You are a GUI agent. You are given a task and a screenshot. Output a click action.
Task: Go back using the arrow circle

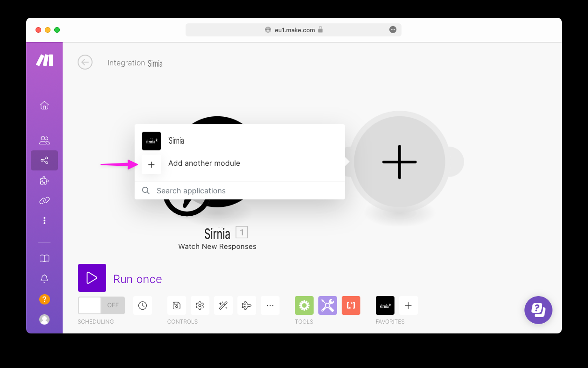pyautogui.click(x=85, y=62)
